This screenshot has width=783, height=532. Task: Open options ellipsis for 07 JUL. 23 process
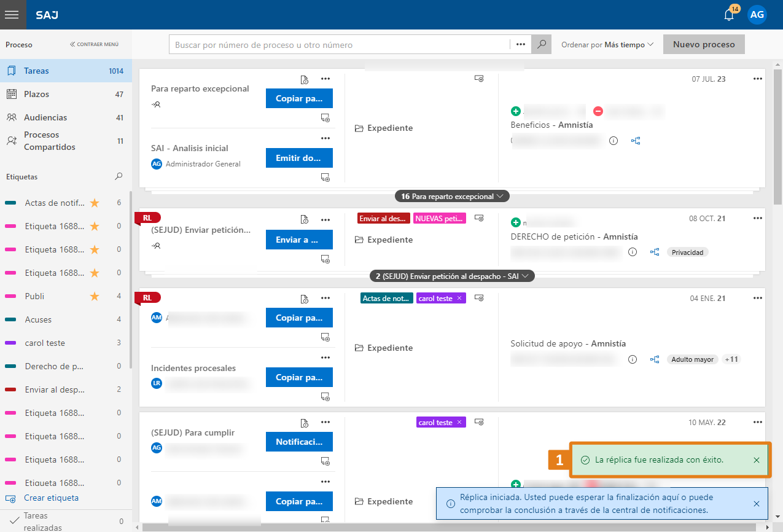[x=758, y=79]
